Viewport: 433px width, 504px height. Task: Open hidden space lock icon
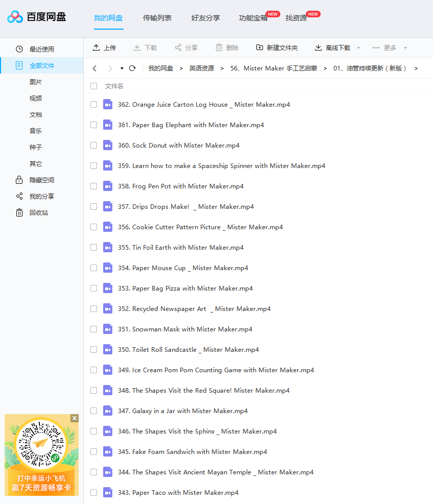19,180
